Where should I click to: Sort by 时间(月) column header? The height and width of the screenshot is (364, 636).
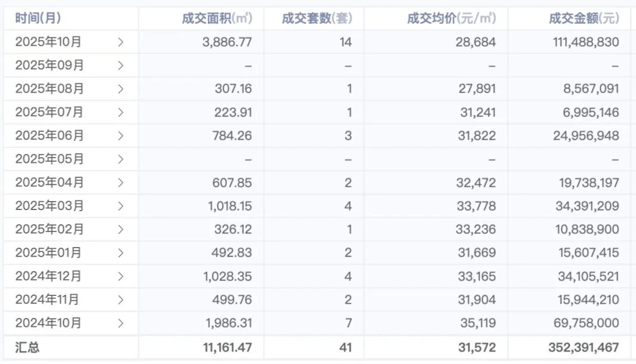point(38,18)
